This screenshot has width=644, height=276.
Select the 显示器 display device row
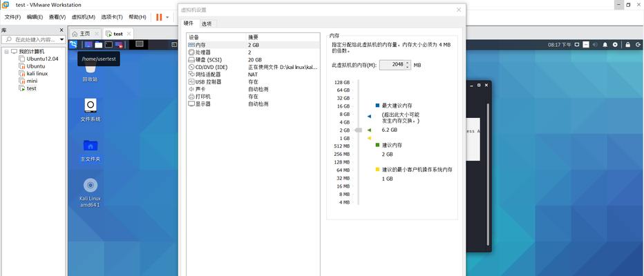click(253, 104)
